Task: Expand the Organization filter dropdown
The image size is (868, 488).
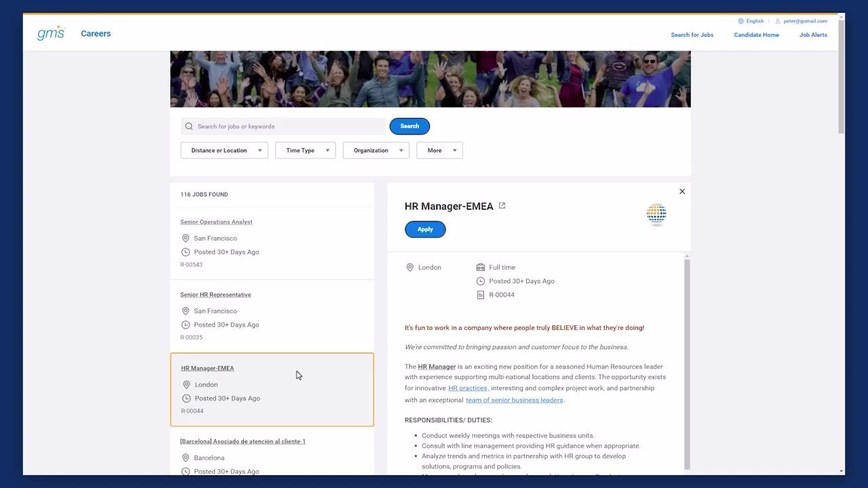Action: coord(376,150)
